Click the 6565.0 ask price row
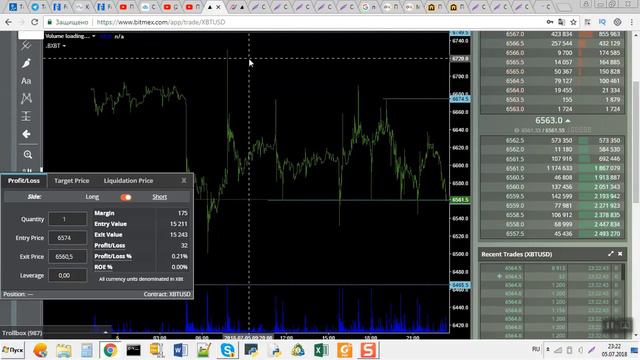This screenshot has width=640, height=360. pos(552,71)
